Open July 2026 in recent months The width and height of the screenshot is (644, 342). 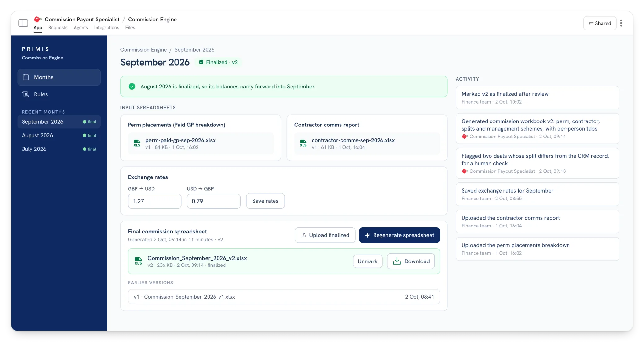pyautogui.click(x=59, y=149)
